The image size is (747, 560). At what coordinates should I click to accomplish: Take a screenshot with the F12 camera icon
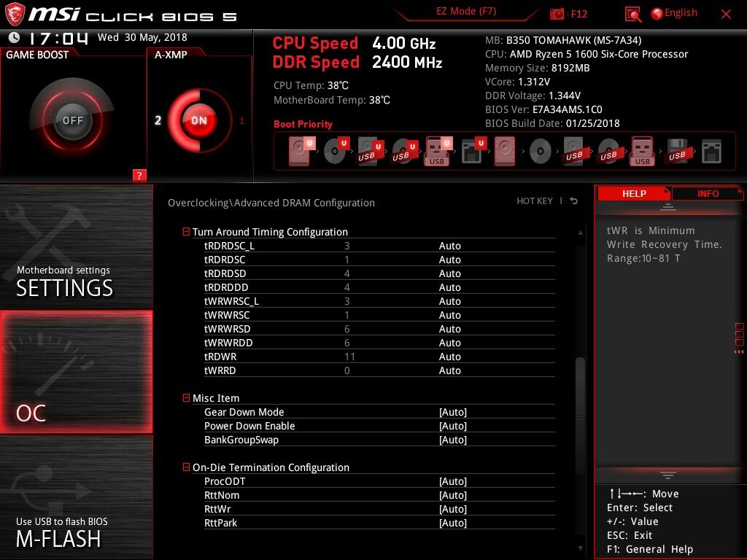(557, 14)
